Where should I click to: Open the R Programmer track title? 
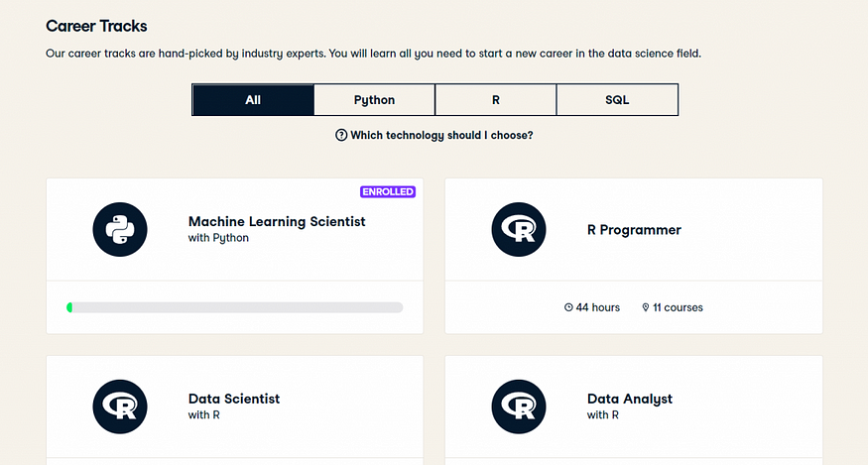click(634, 230)
